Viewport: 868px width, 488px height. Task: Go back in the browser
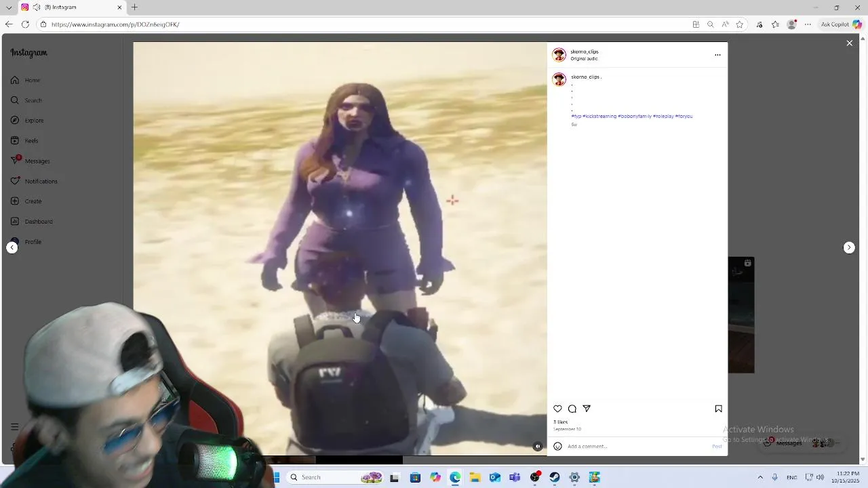tap(9, 24)
